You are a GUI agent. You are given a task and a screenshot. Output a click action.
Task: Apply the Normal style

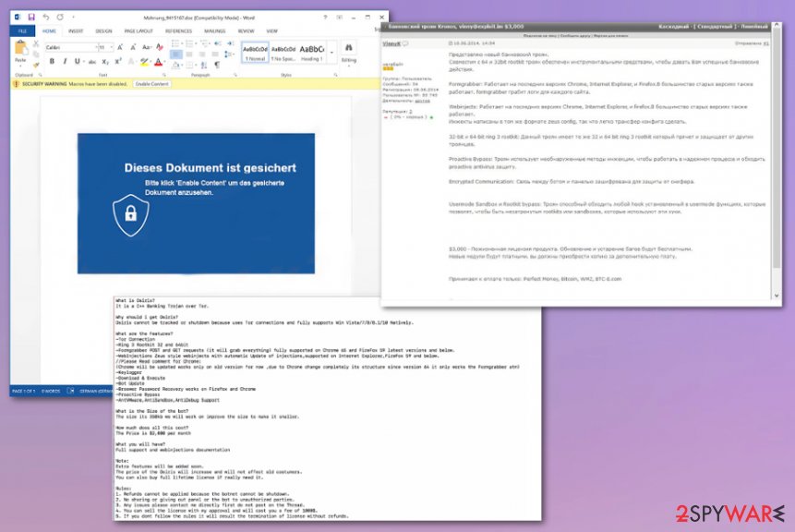255,53
